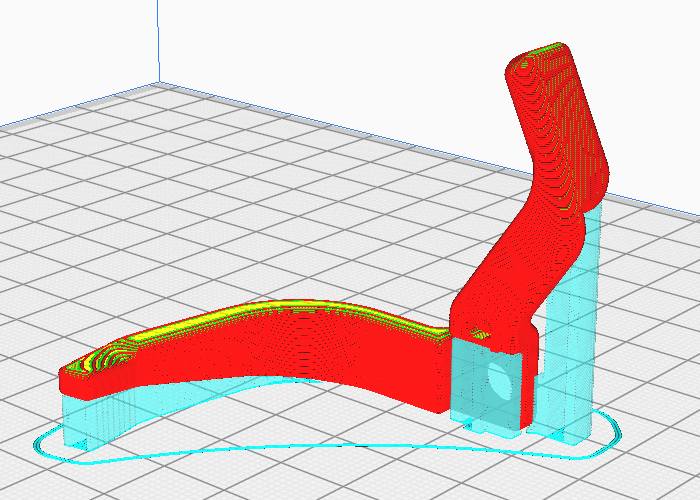Click the small notch at the arm-handle joint
Viewport: 700px width, 500px height.
tap(481, 333)
